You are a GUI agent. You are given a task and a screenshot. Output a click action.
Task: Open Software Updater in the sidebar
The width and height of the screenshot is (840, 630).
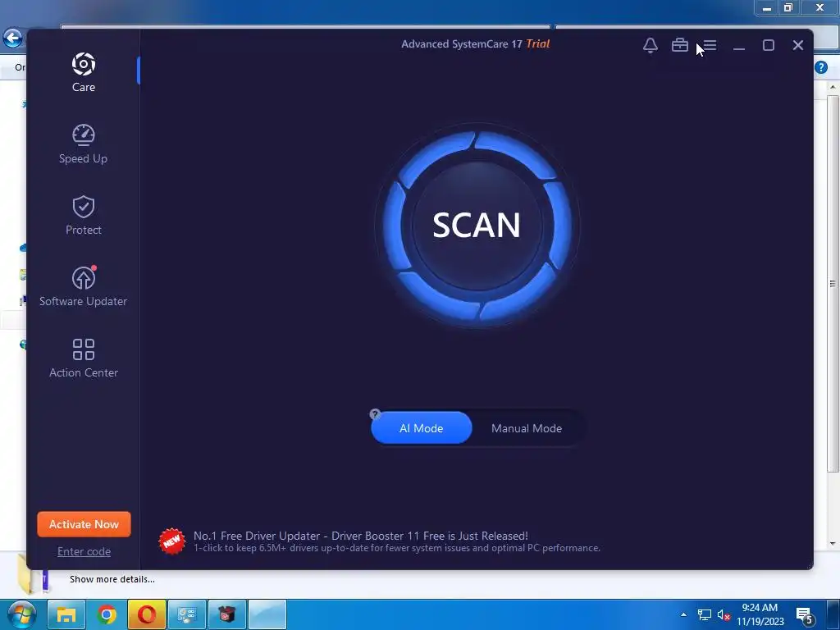83,286
